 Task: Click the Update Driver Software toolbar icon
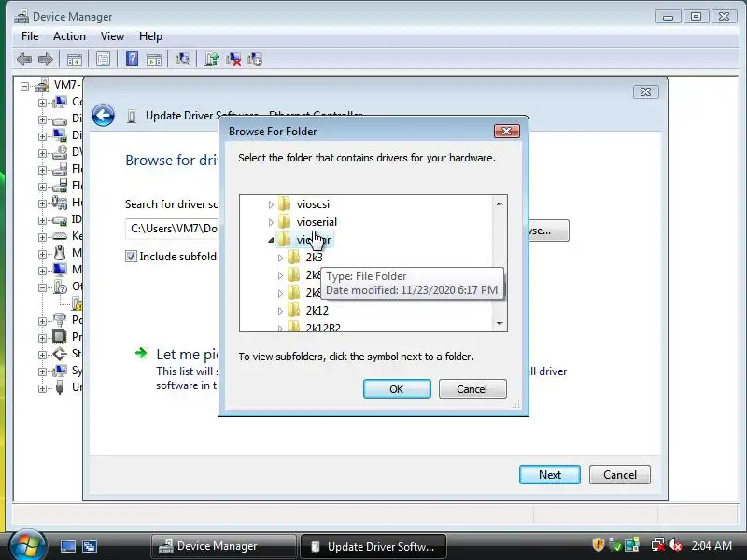(212, 59)
